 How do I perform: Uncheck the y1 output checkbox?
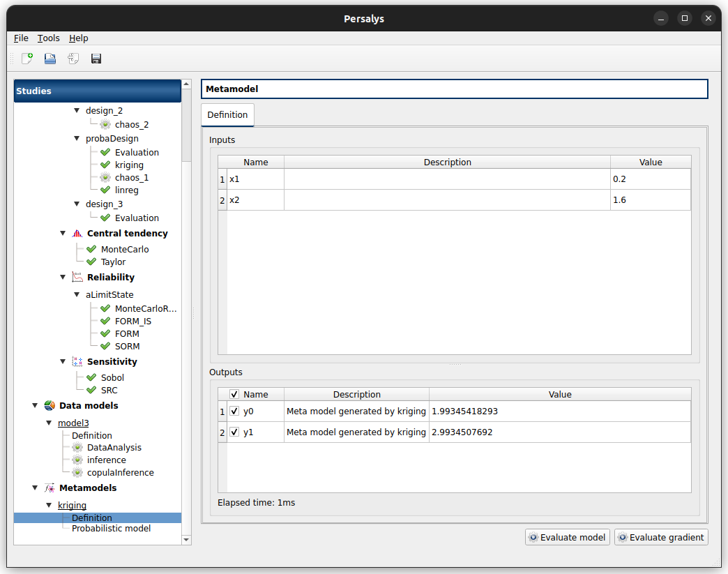click(234, 432)
